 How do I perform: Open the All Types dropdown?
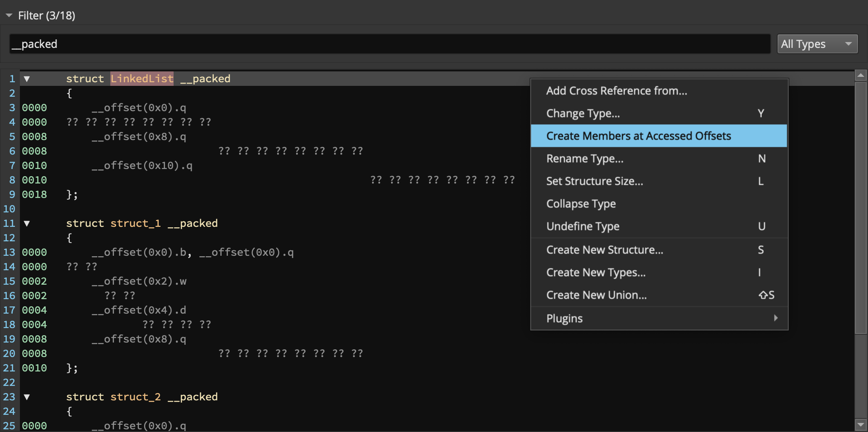pos(817,44)
